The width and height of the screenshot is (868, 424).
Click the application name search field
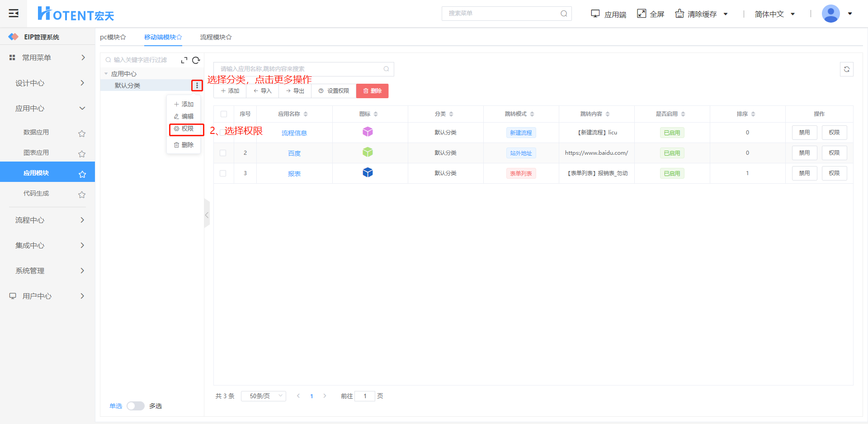(300, 69)
